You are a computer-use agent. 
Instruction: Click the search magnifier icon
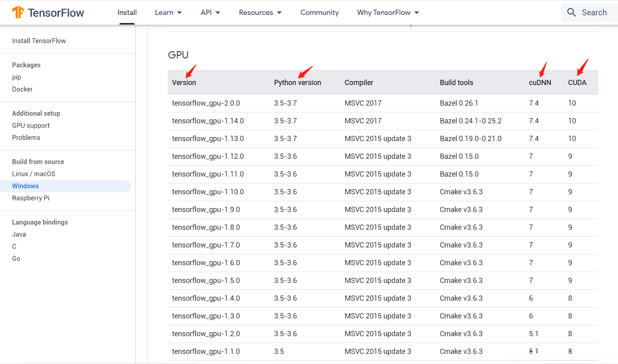[x=571, y=12]
